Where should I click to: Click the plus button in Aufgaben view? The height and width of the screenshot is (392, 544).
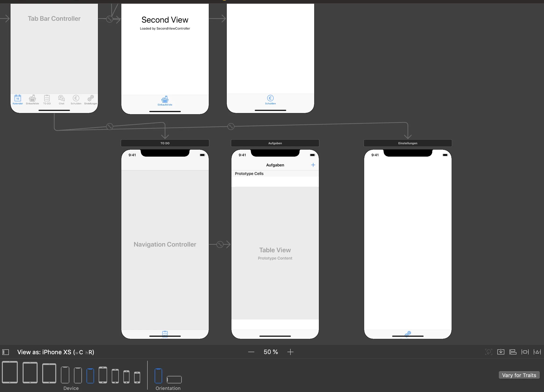point(313,165)
